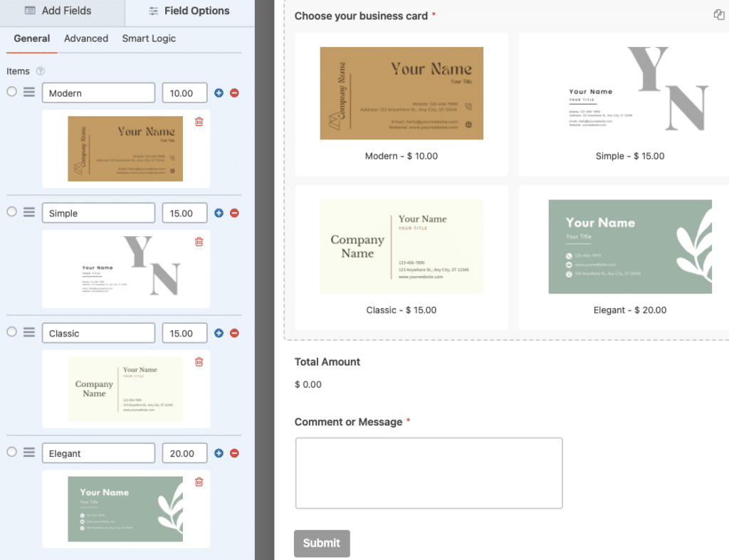This screenshot has width=729, height=560.
Task: Remove the Simple item using minus icon
Action: (x=235, y=213)
